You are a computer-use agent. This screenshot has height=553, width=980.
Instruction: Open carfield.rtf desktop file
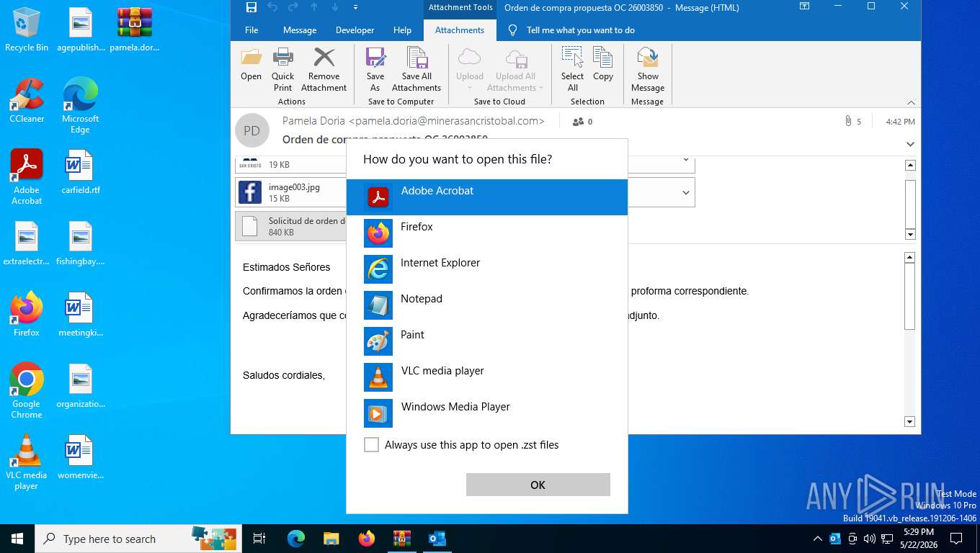(80, 172)
